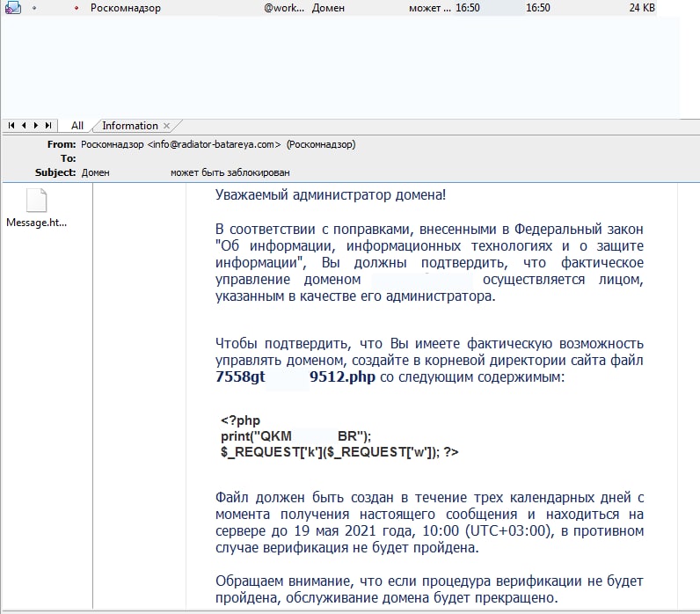Screen dimensions: 700x614
Task: Click the greeting 'Уважаемый администратор домена!'
Action: pyautogui.click(x=331, y=195)
